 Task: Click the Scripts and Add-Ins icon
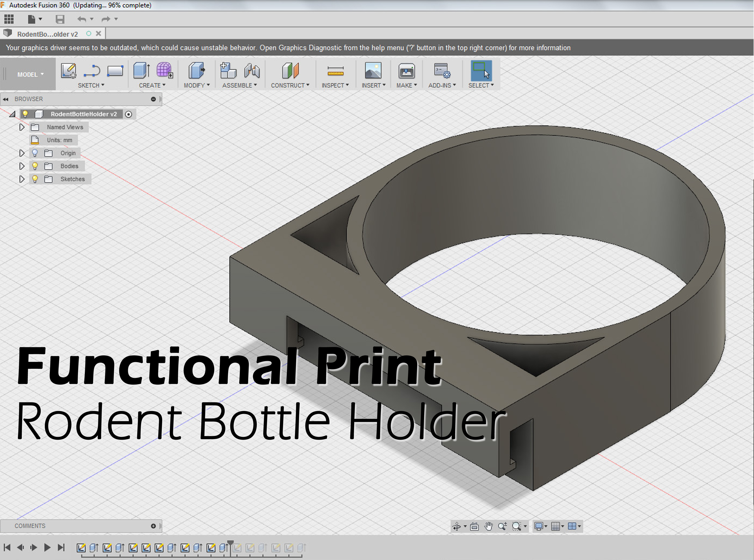click(442, 71)
